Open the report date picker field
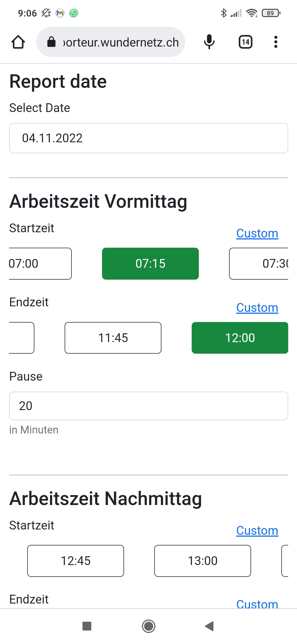The height and width of the screenshot is (644, 297). [148, 138]
